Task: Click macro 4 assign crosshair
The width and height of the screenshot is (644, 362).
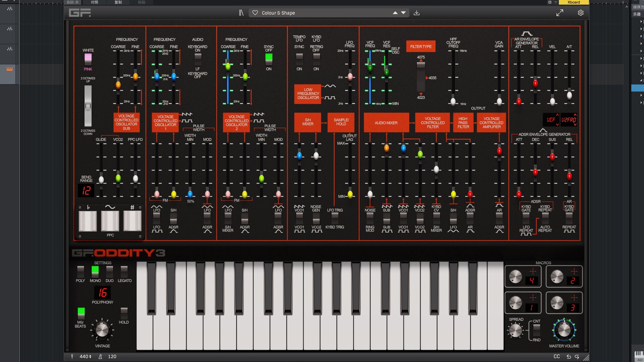Action: pos(533,271)
